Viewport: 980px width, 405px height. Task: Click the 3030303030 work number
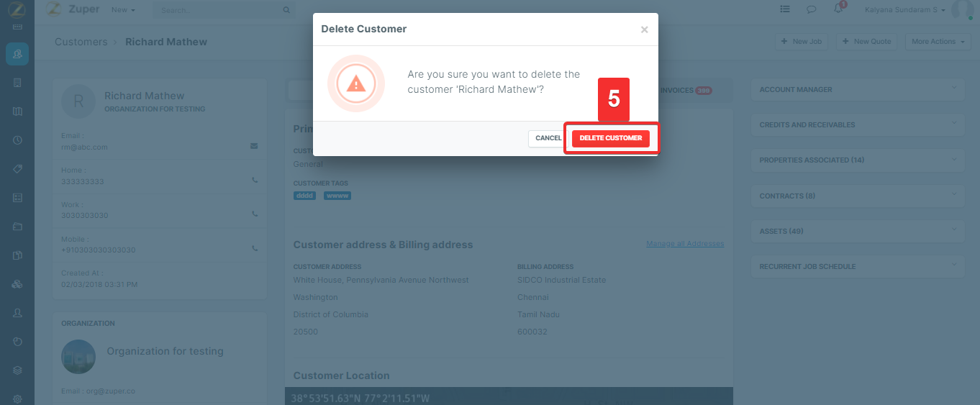tap(85, 215)
